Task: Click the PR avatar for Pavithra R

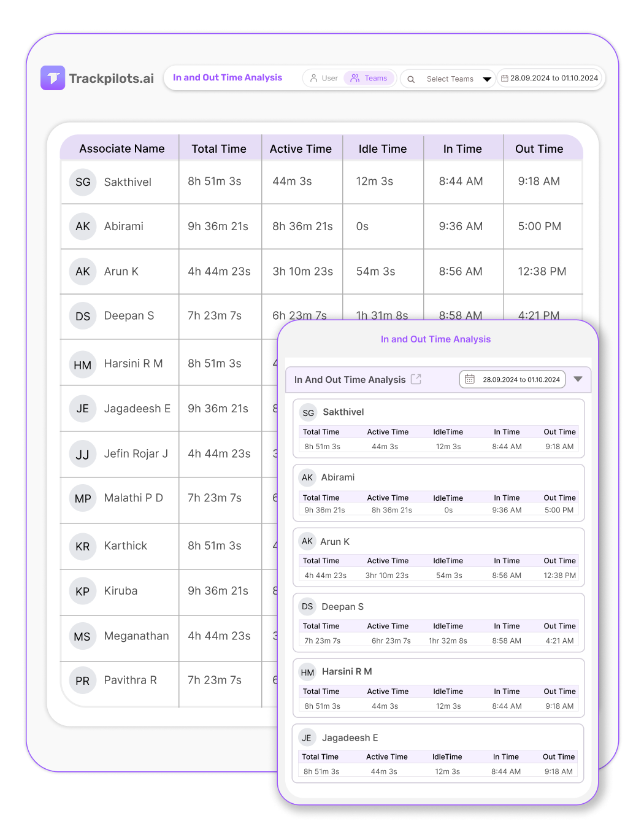Action: tap(83, 680)
